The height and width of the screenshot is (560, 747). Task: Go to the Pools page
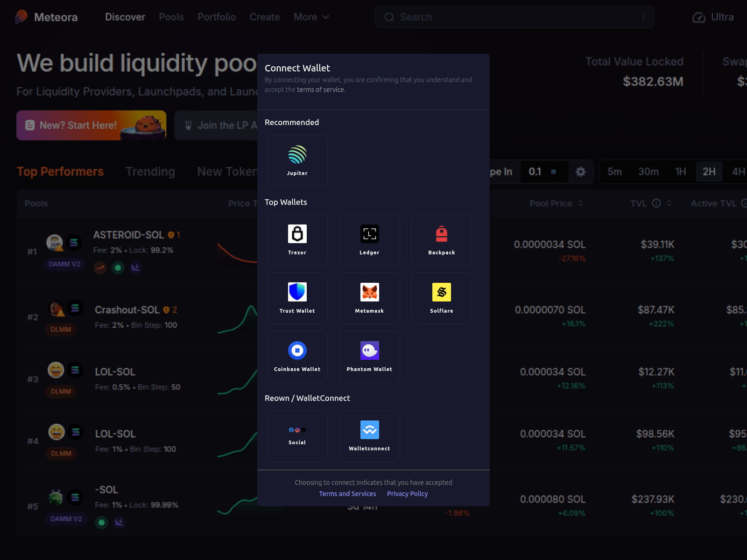click(171, 17)
